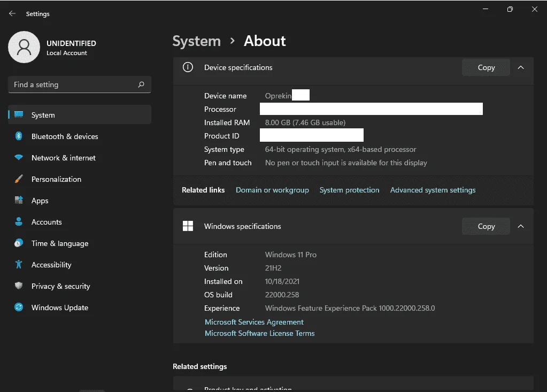Image resolution: width=547 pixels, height=392 pixels.
Task: Open the System category
Action: pos(80,115)
